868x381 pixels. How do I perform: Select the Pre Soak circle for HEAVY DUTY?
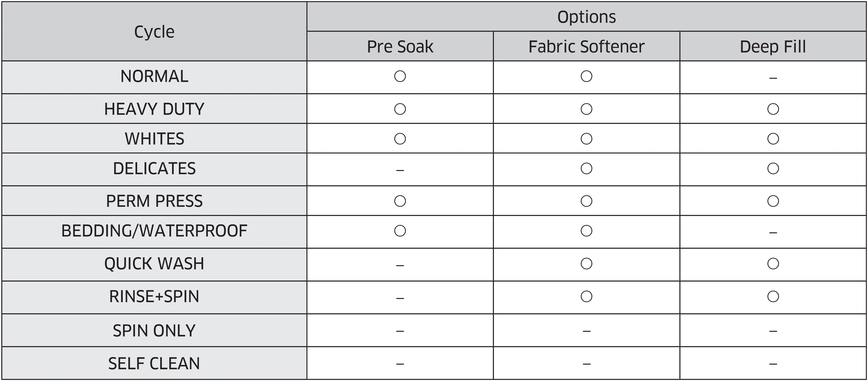pos(400,109)
